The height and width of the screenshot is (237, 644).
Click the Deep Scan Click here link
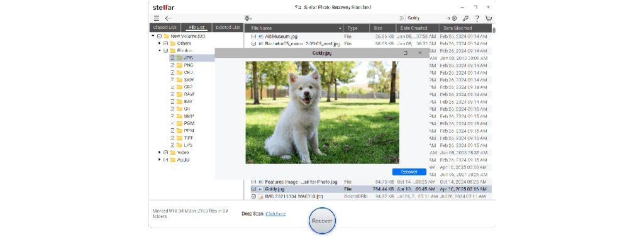tap(275, 214)
